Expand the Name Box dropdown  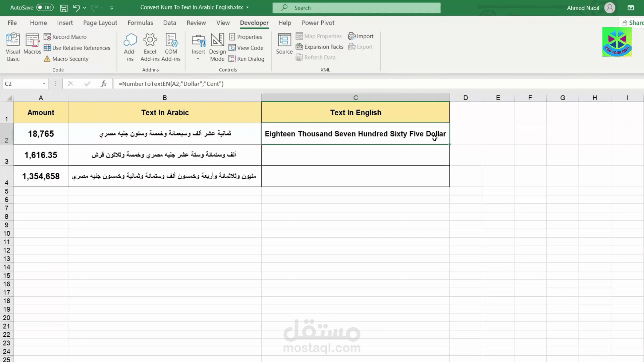(x=44, y=84)
